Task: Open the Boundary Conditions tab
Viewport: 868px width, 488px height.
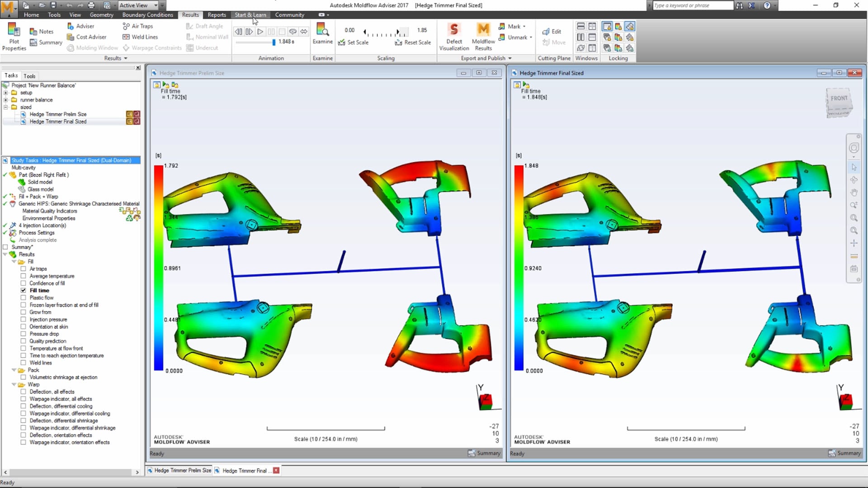Action: (147, 15)
